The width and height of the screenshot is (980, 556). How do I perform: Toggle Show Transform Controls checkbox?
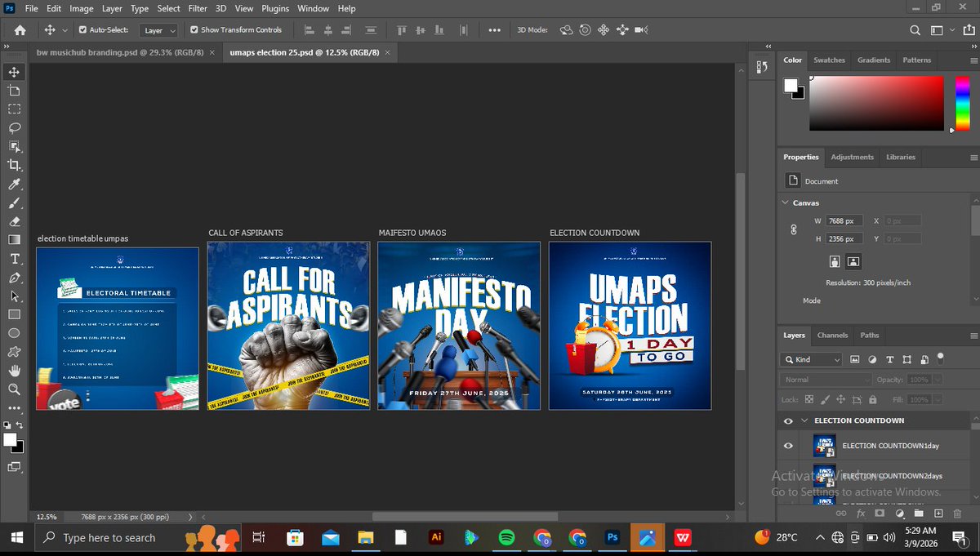click(x=194, y=30)
